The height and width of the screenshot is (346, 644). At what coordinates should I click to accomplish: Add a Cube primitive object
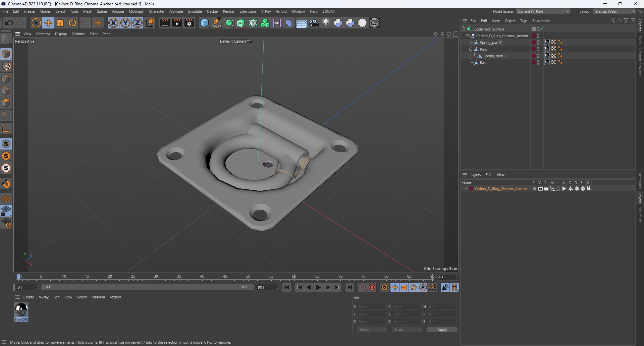point(204,23)
